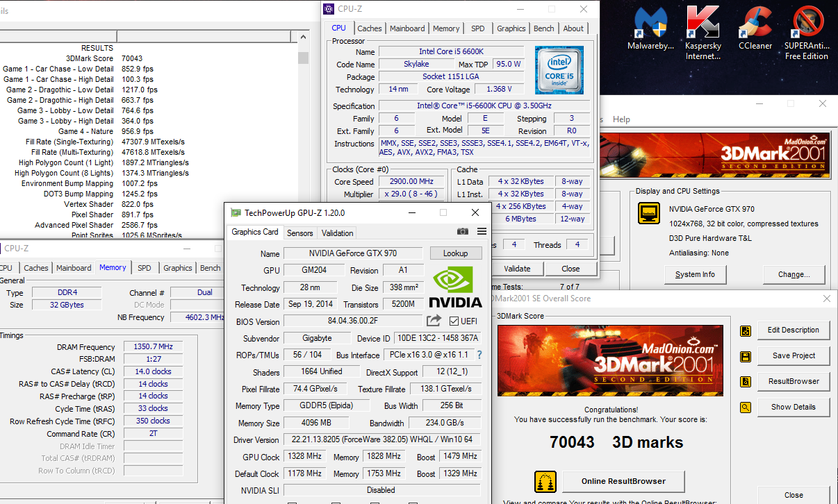Click the magnifier icon beside Show Details

[x=745, y=408]
